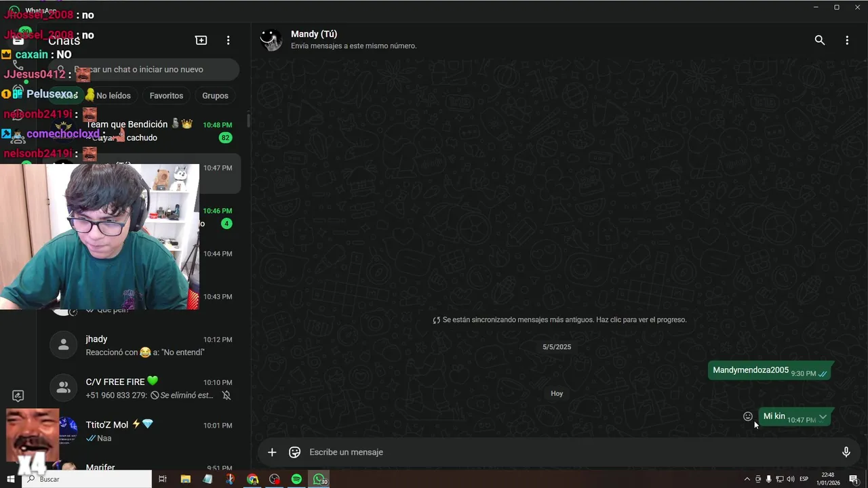Click the muted bell icon on C/V FREE FIRE
The height and width of the screenshot is (488, 868).
226,395
